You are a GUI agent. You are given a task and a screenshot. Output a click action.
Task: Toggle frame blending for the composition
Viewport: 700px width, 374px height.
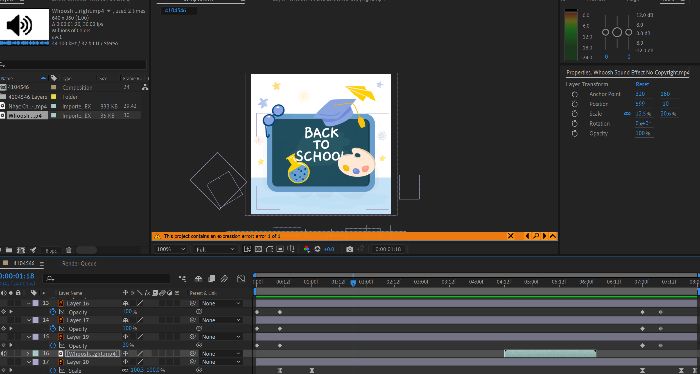pos(212,278)
